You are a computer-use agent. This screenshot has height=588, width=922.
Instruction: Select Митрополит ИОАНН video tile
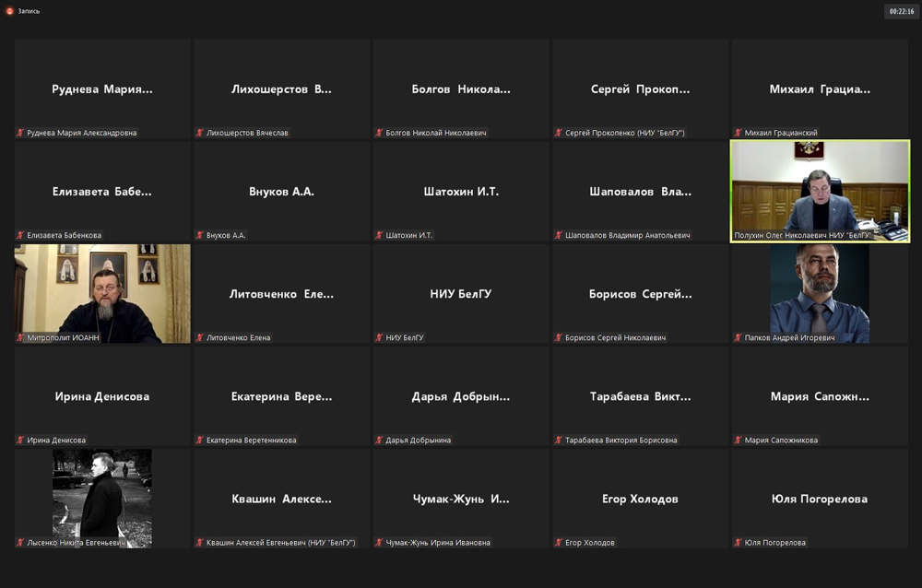(x=102, y=293)
